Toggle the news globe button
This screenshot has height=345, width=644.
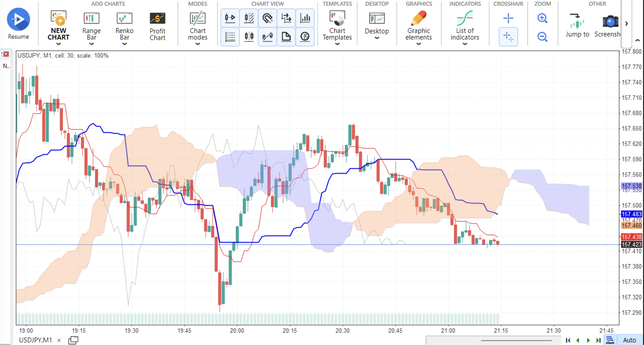pos(305,37)
